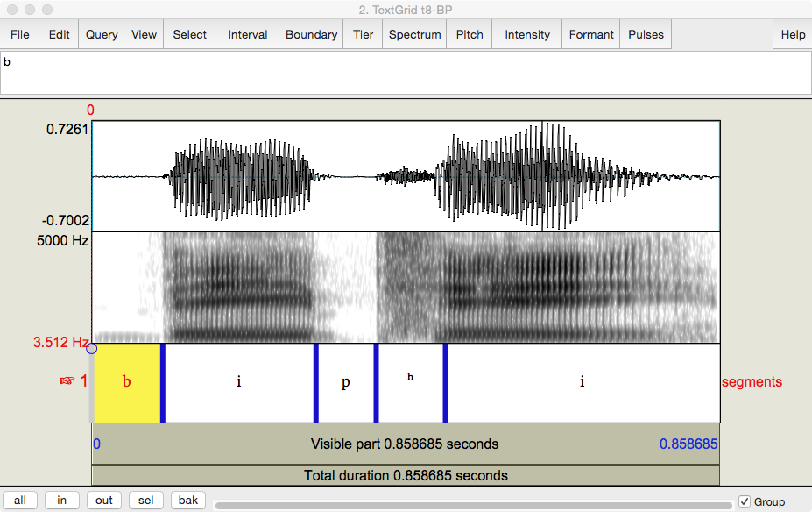Click the boundary between 'i' and 'p'

(316, 383)
